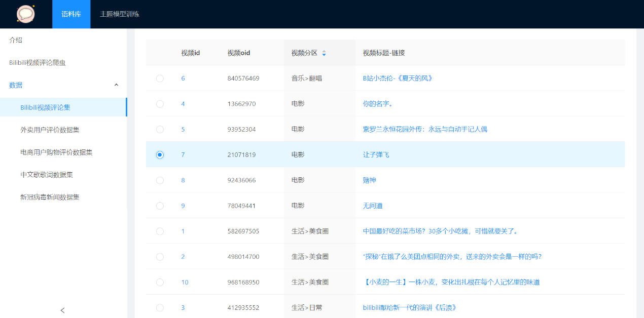Screen dimensions: 644x318
Task: Select radio for row B站小杰伦-《夏天的风》
Action: pyautogui.click(x=160, y=78)
